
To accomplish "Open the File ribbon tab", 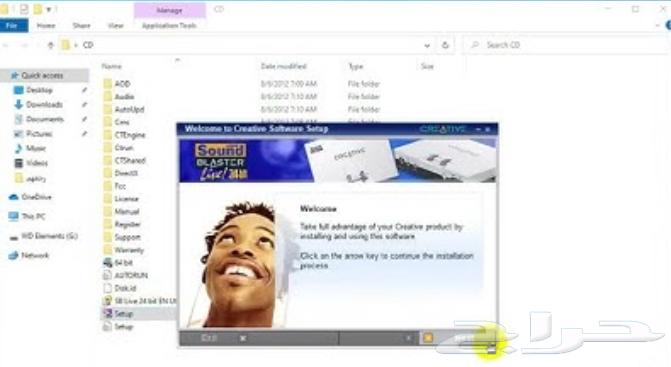I will click(x=12, y=26).
